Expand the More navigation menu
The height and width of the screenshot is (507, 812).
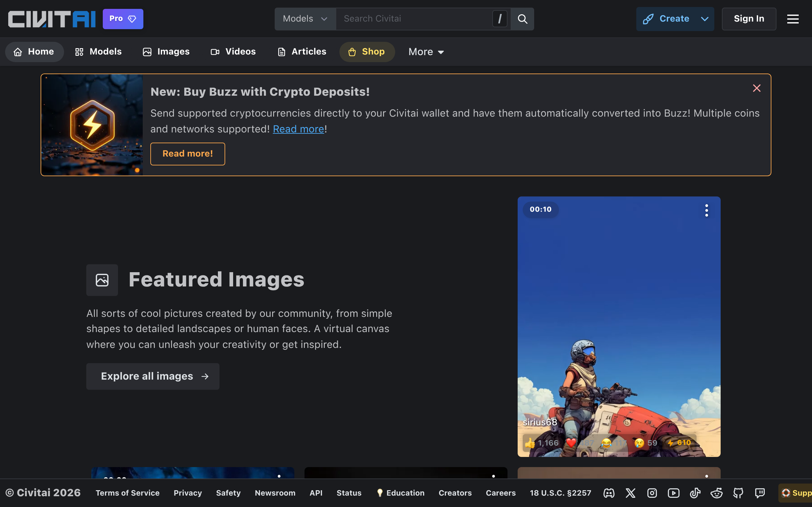click(426, 52)
